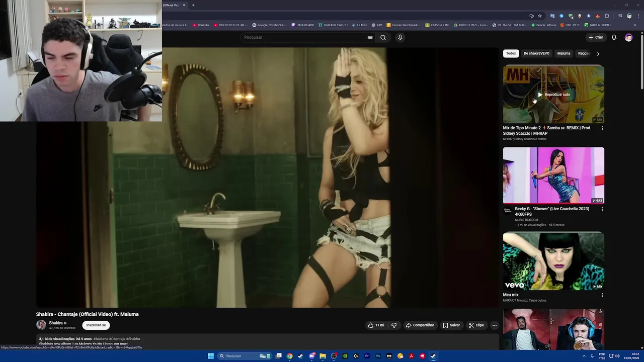The image size is (644, 362).
Task: Open NVIDIA app from taskbar
Action: [x=345, y=356]
